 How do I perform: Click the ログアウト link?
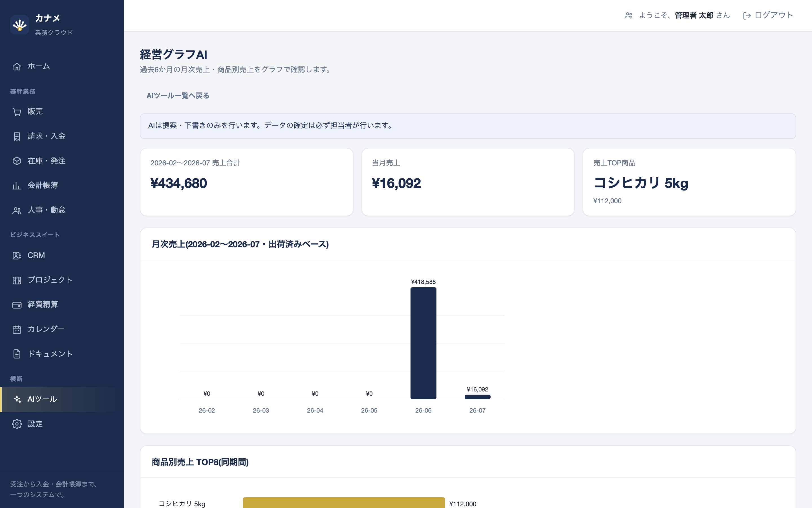[768, 16]
